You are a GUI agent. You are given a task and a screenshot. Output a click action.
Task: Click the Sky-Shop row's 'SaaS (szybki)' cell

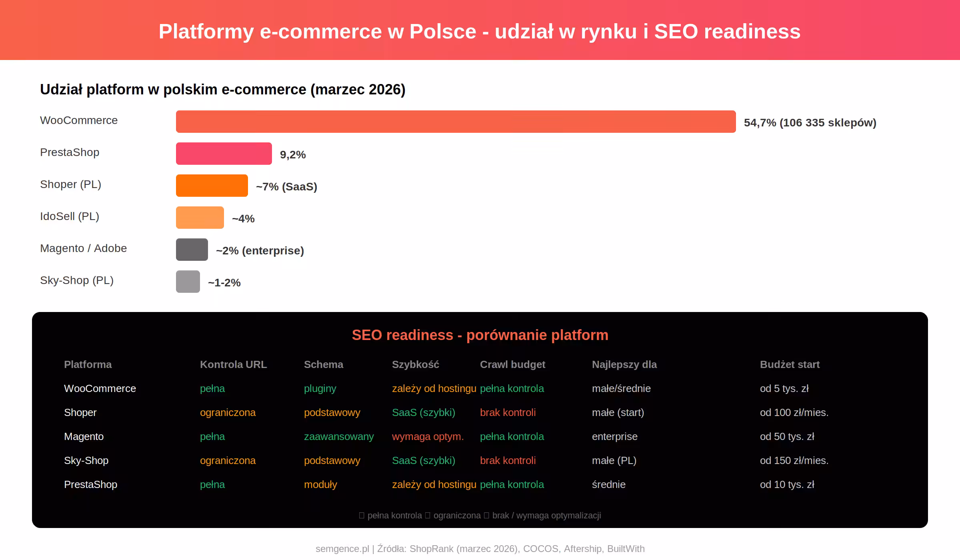(424, 460)
